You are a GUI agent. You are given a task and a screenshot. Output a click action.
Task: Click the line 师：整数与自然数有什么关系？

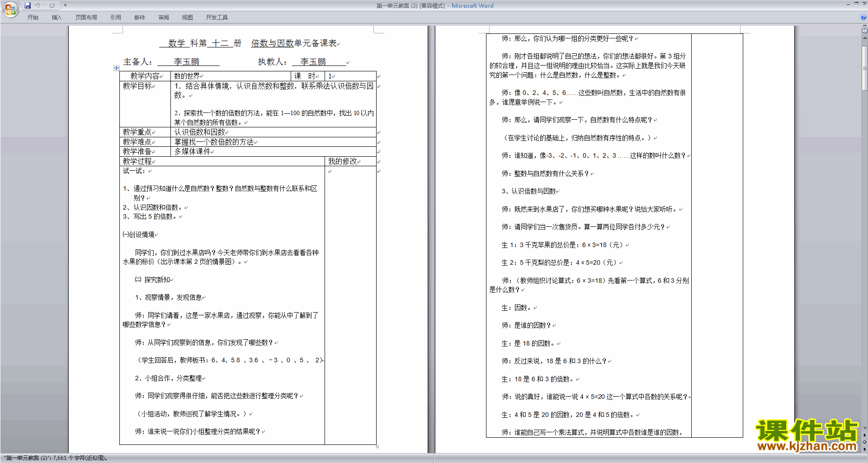click(545, 173)
